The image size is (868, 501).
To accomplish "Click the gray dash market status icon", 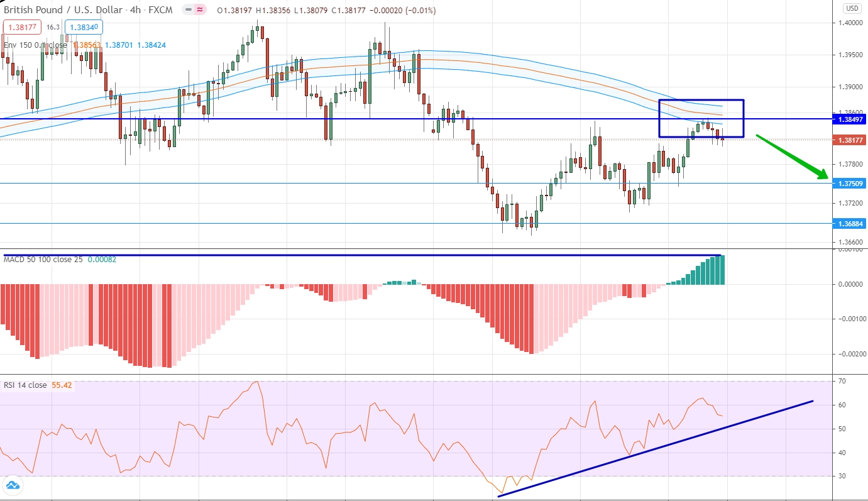I will 189,10.
